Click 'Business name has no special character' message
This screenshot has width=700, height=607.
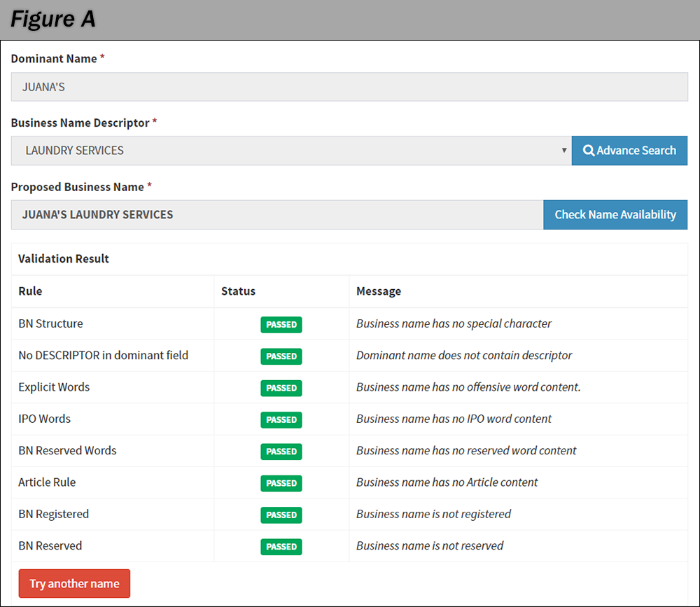pyautogui.click(x=454, y=324)
